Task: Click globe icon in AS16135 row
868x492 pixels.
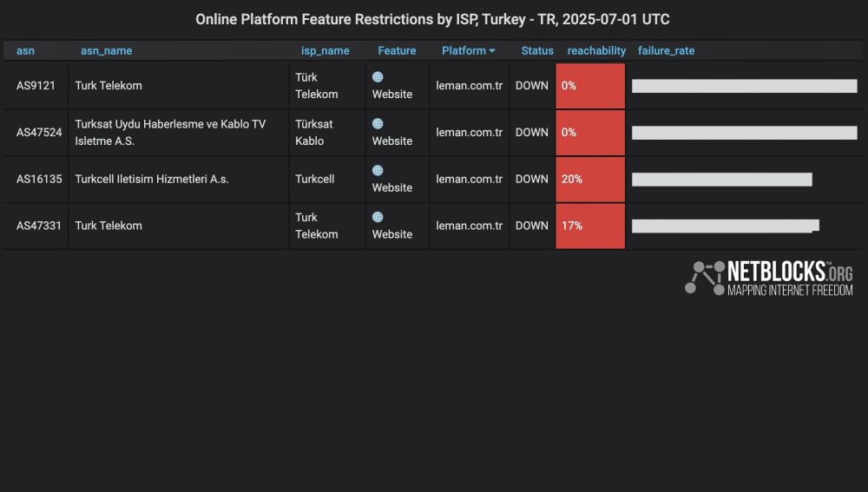Action: [x=378, y=170]
